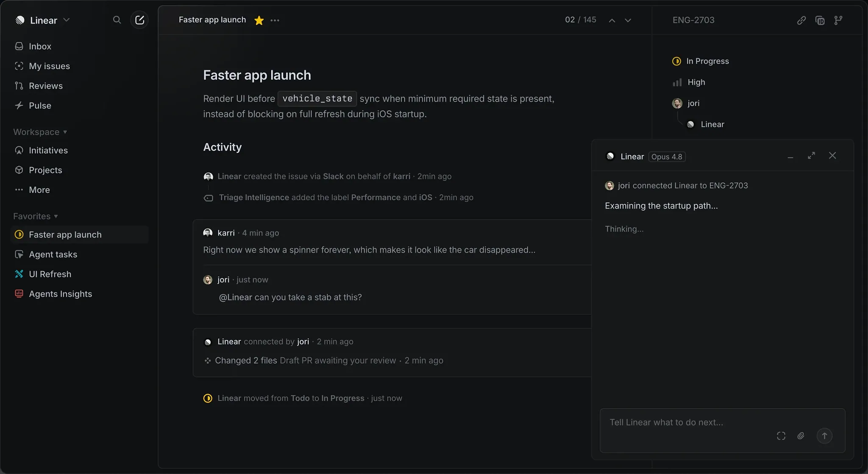Copy git branch name icon
868x474 pixels.
838,20
